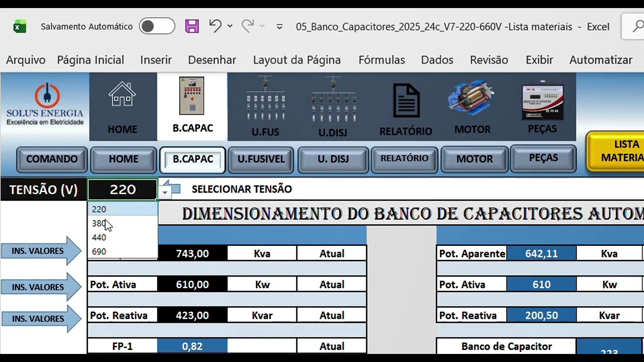Click the Undo arrow icon
The height and width of the screenshot is (362, 644).
point(215,26)
